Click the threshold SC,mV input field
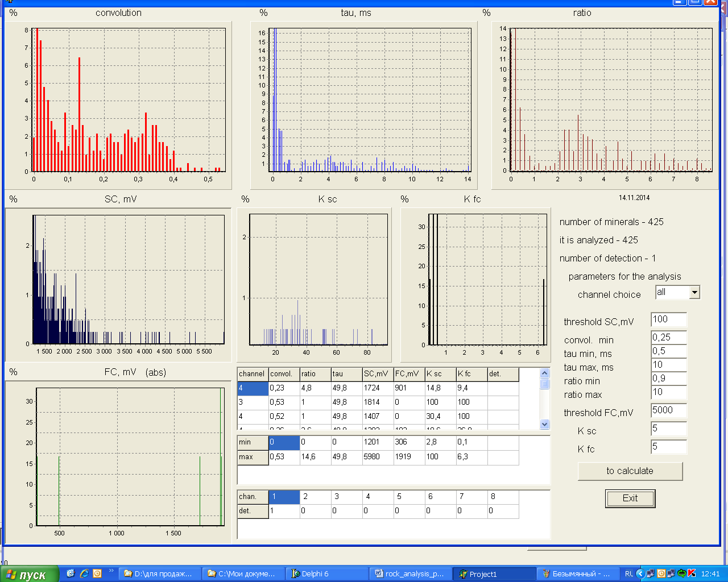This screenshot has width=728, height=582. pos(668,319)
